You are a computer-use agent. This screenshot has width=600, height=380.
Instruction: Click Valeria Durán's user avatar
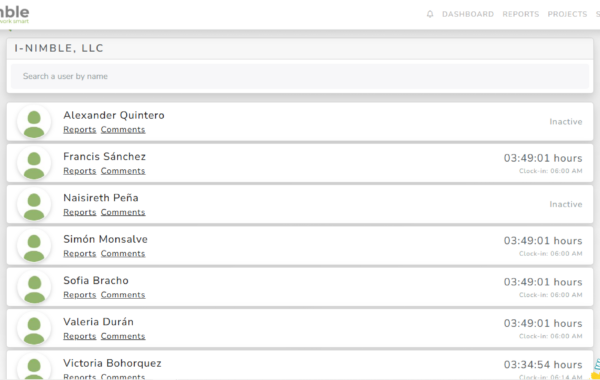pos(34,329)
